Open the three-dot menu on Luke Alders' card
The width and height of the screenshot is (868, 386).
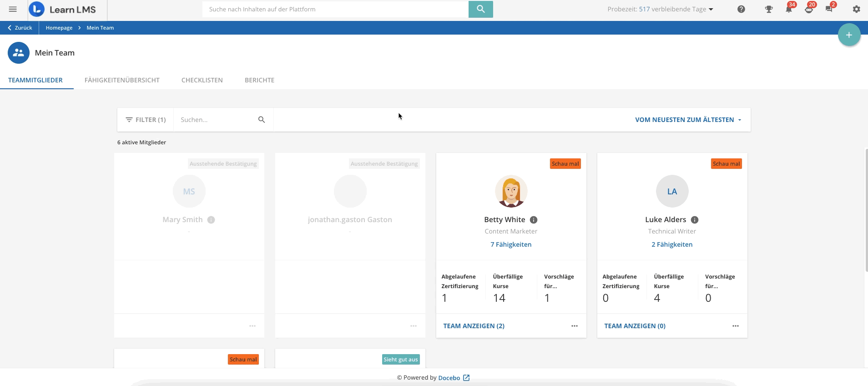[x=736, y=326]
